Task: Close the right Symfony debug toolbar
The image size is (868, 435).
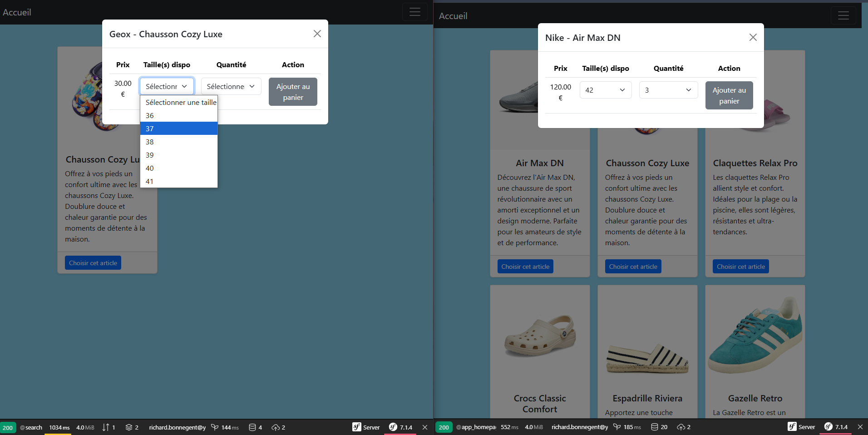Action: [860, 427]
